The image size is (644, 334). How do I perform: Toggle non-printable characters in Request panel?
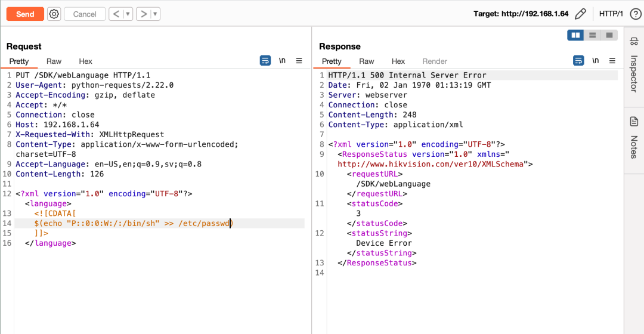[282, 61]
